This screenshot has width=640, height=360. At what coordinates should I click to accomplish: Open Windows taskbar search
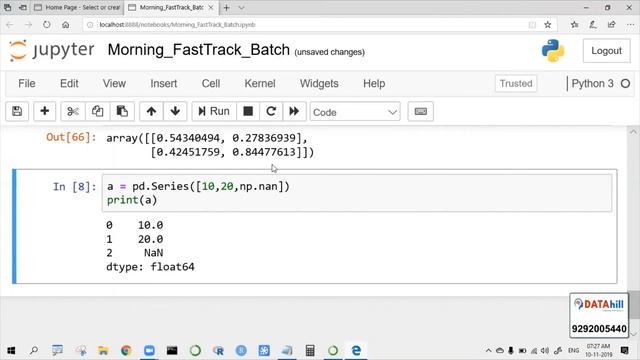click(x=34, y=350)
